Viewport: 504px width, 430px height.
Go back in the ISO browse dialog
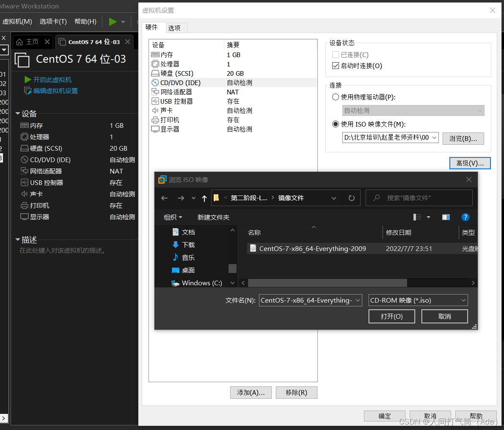(x=165, y=198)
